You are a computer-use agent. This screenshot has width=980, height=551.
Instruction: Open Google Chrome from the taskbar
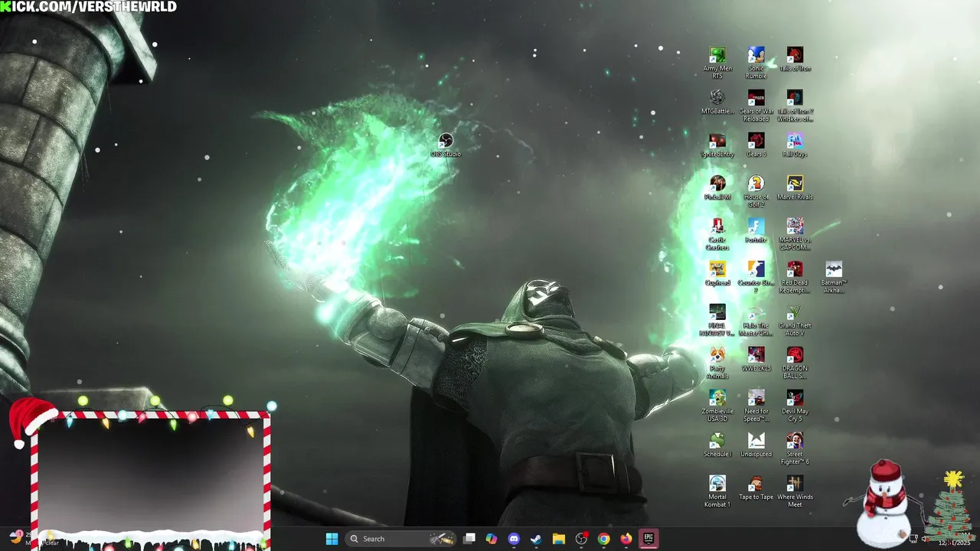coord(604,539)
